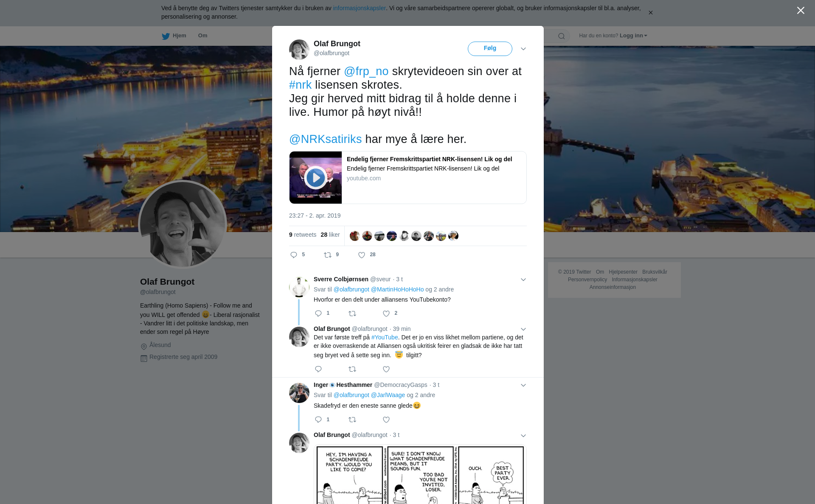The image size is (815, 504).
Task: Open the Informasjonskapsler footer link
Action: (x=635, y=280)
